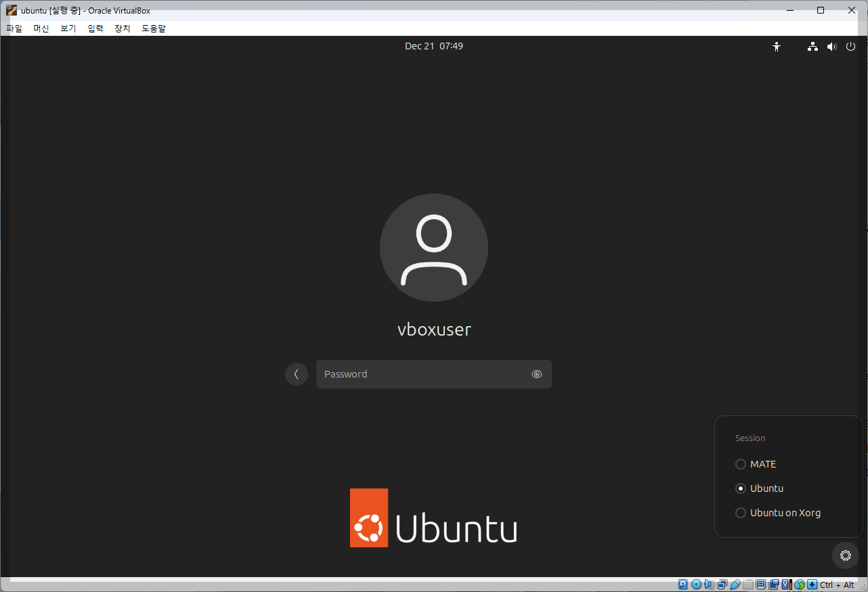
Task: Click the optical disc status icon
Action: (696, 585)
